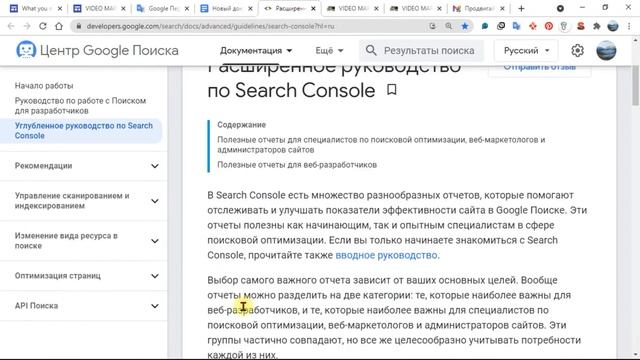Close the Новый документ tab
Viewport: 640px width, 360px height.
[x=250, y=8]
